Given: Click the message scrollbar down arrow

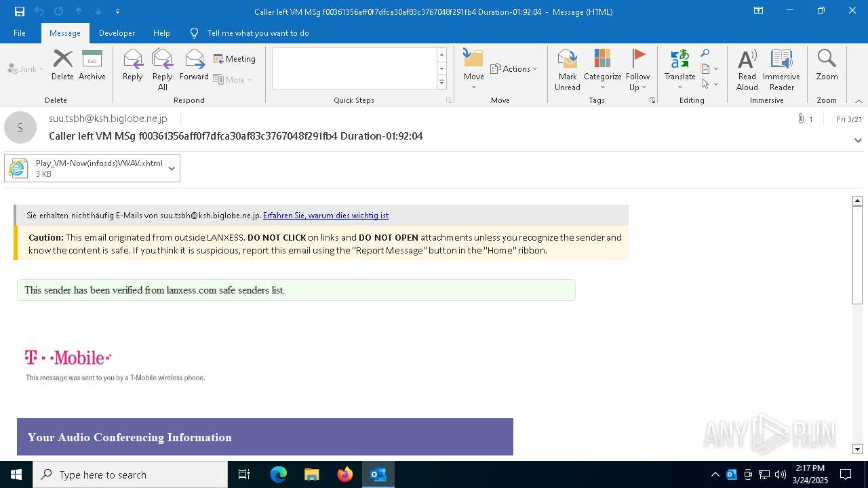Looking at the screenshot, I should coord(857,449).
